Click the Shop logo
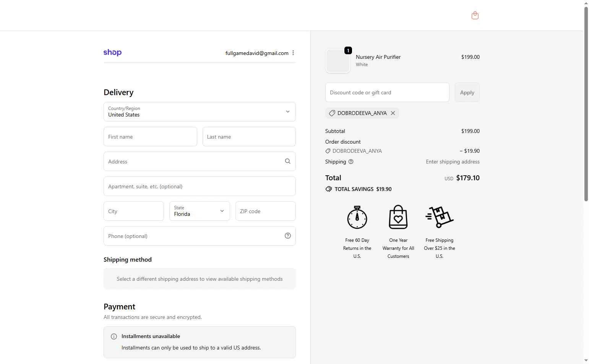This screenshot has width=589, height=364. tap(112, 53)
